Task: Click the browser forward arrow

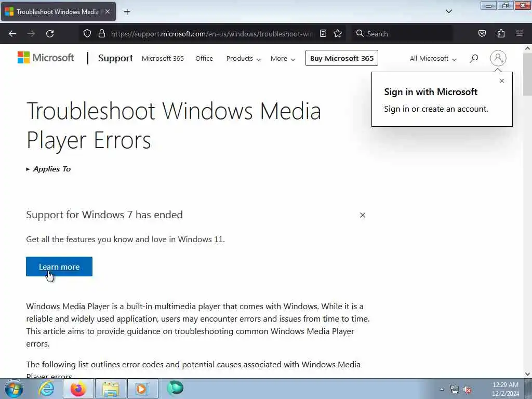Action: [31, 34]
